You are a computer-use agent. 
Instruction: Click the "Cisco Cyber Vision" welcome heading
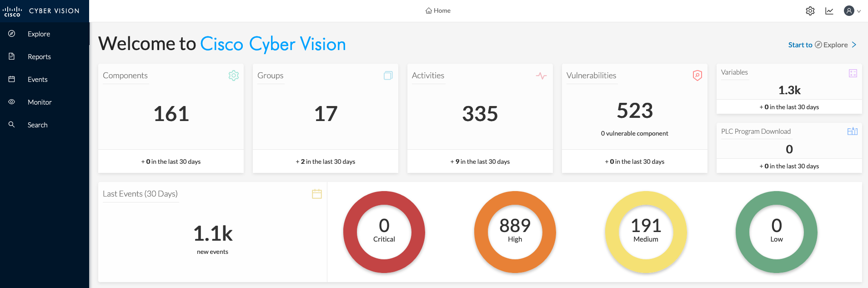[x=273, y=44]
